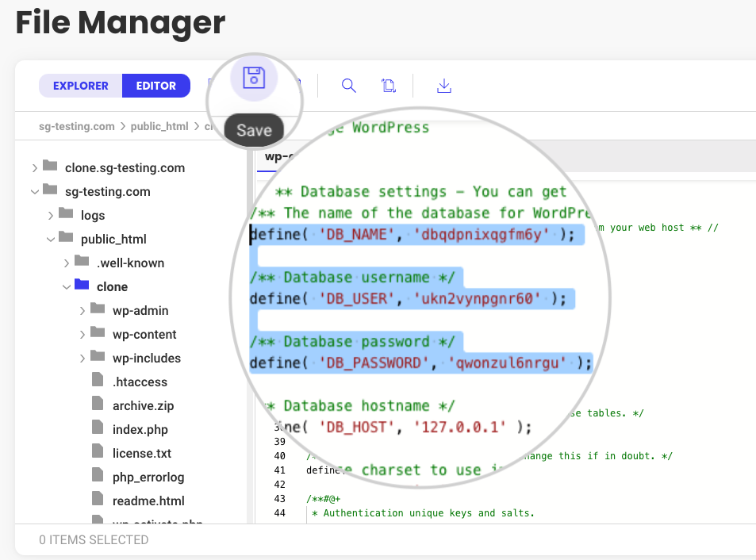Click the archive.zip file icon
This screenshot has width=756, height=560.
point(98,404)
